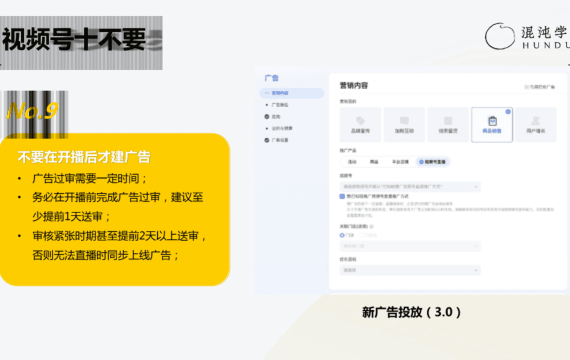The width and height of the screenshot is (570, 360).
Task: Click the 广告 heading in the sidebar
Action: point(272,78)
